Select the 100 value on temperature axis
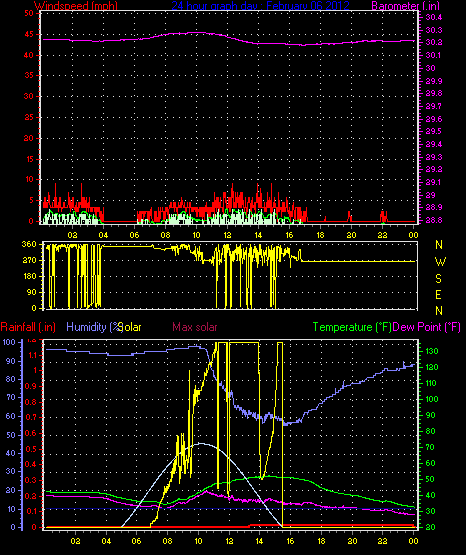Image resolution: width=466 pixels, height=555 pixels. click(432, 399)
